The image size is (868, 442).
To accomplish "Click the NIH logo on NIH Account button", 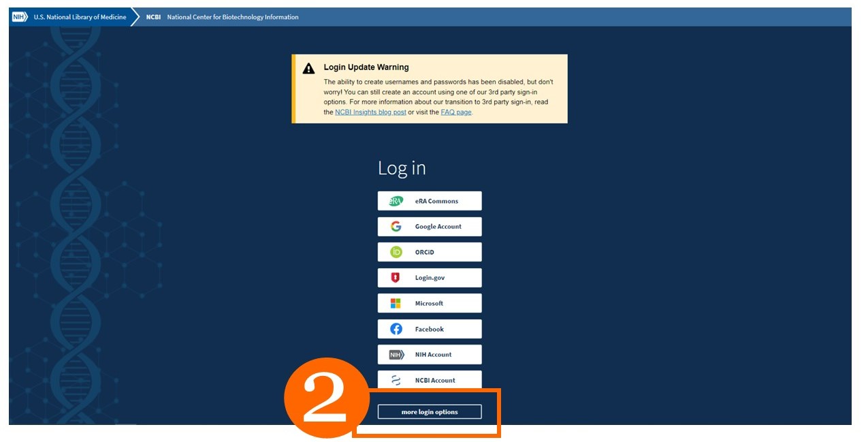I will coord(397,354).
